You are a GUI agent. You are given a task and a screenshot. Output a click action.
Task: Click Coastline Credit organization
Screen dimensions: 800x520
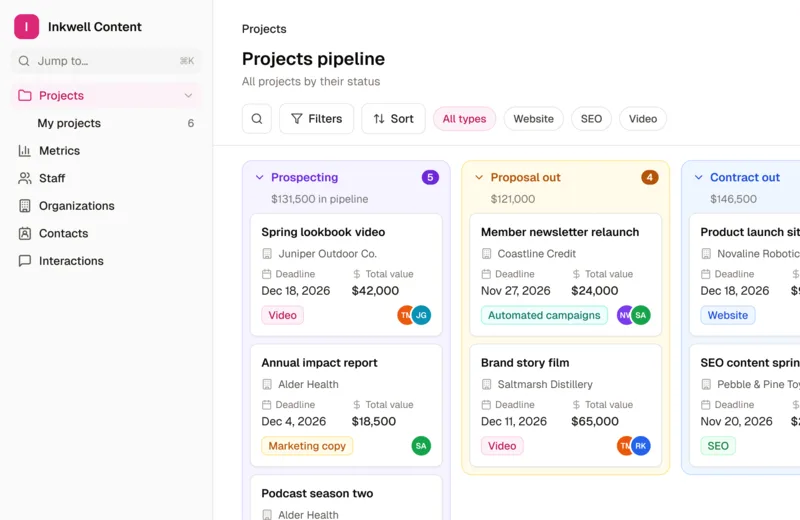click(537, 254)
